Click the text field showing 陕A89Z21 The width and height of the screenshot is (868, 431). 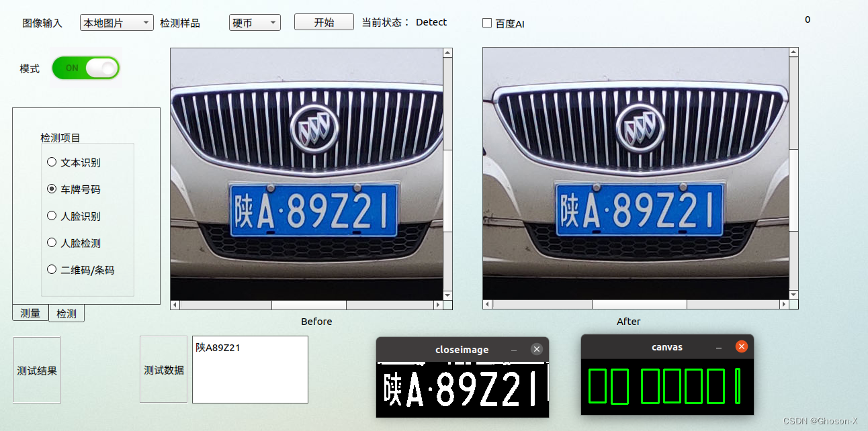coord(250,369)
